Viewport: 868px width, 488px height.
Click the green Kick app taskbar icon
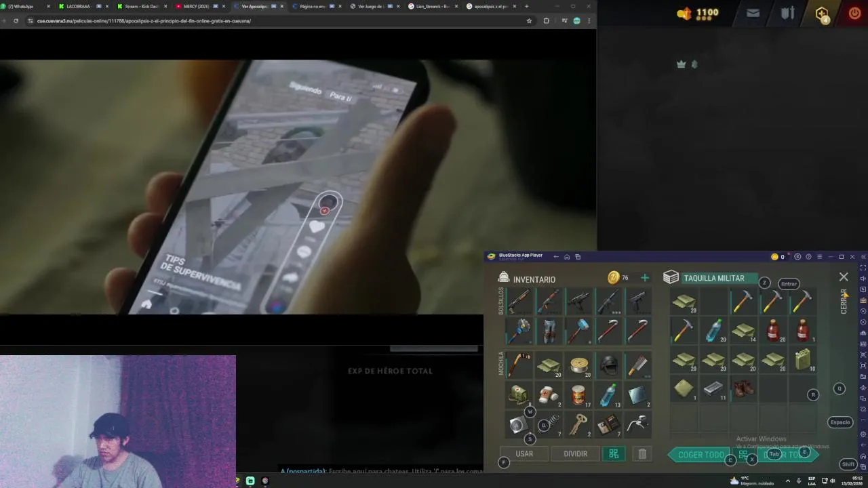click(x=250, y=481)
